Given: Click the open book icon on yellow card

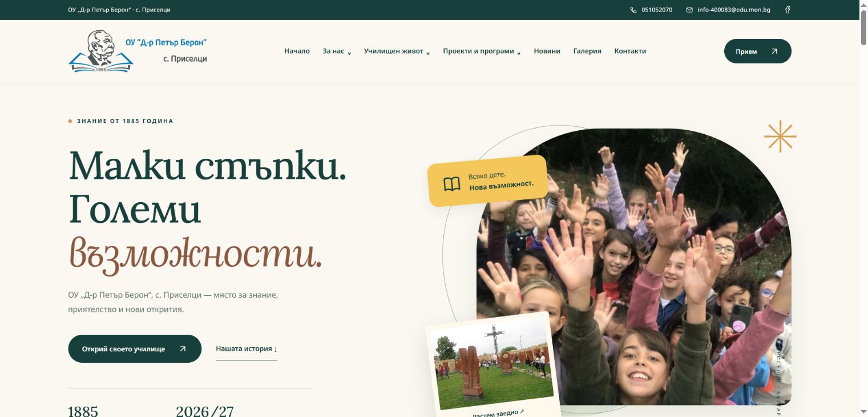Looking at the screenshot, I should (x=452, y=184).
